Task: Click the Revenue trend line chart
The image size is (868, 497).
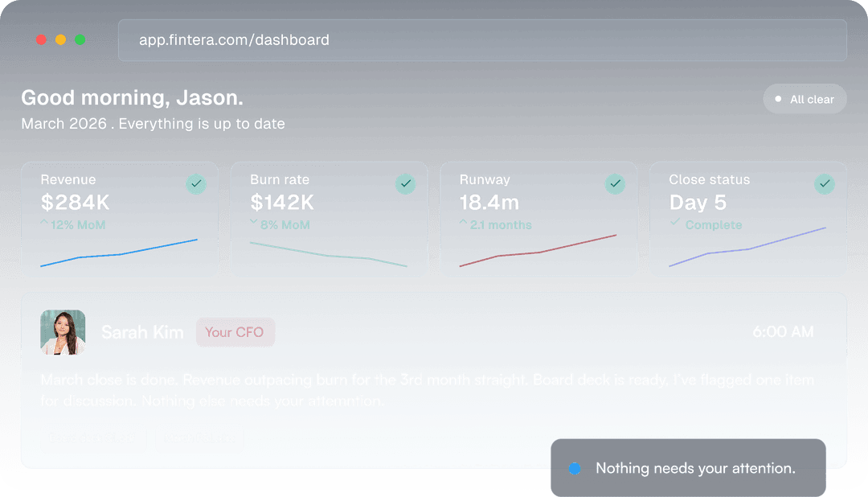Action: [x=118, y=253]
